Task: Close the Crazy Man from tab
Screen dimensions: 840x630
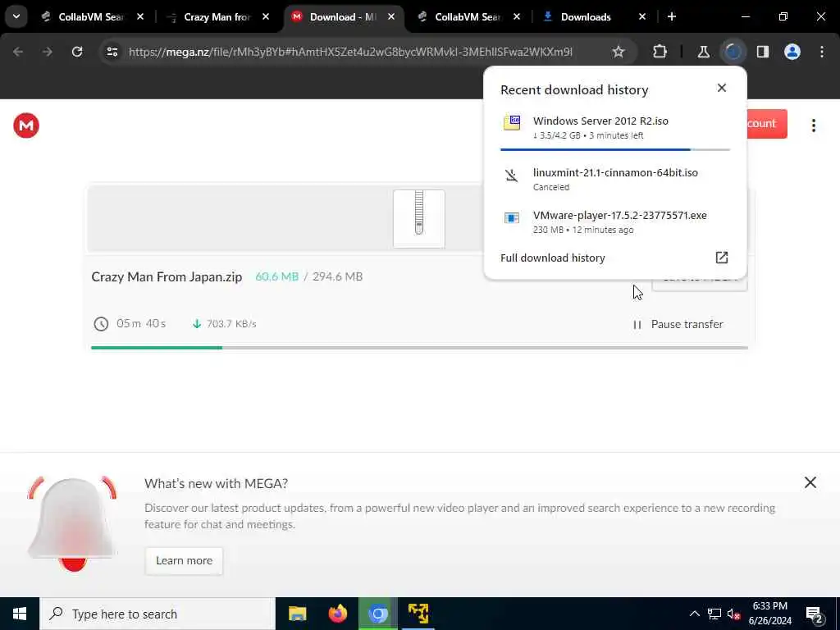Action: coord(266,16)
